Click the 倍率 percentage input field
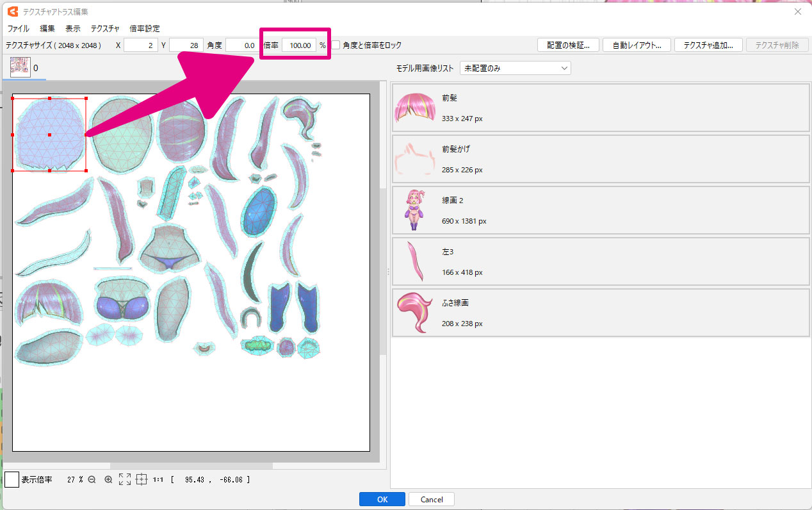 pos(299,45)
